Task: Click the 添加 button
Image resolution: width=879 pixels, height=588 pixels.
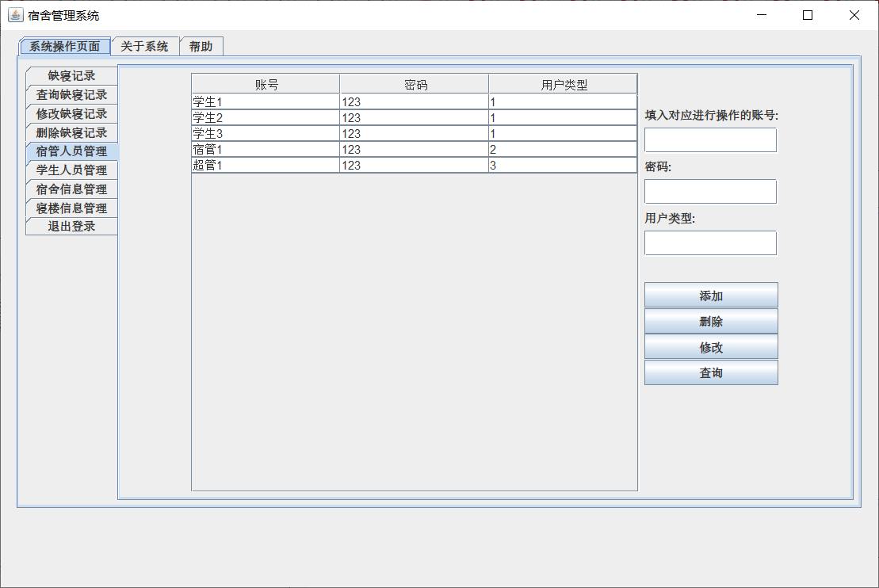Action: [x=710, y=294]
